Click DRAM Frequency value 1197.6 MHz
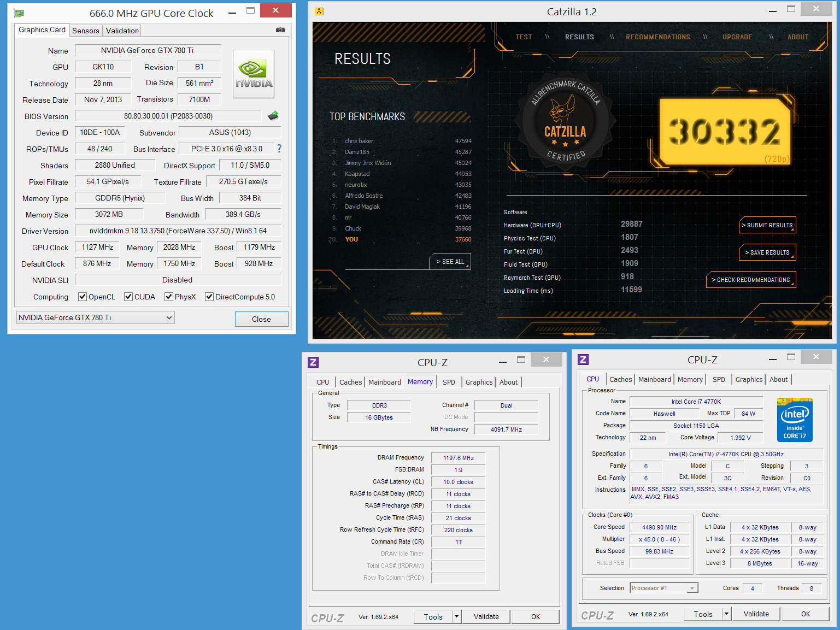 pos(458,458)
